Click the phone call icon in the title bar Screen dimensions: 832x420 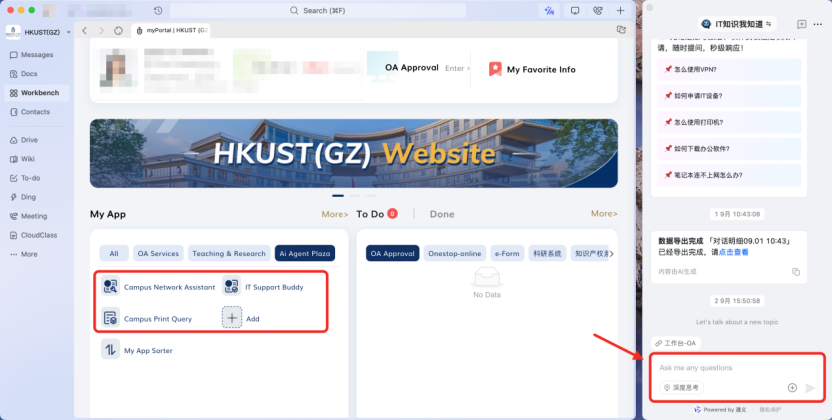pos(597,11)
